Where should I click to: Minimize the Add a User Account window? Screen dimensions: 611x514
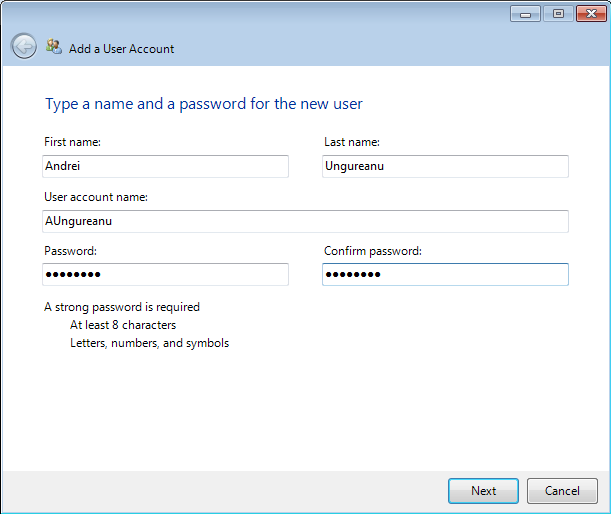coord(525,14)
